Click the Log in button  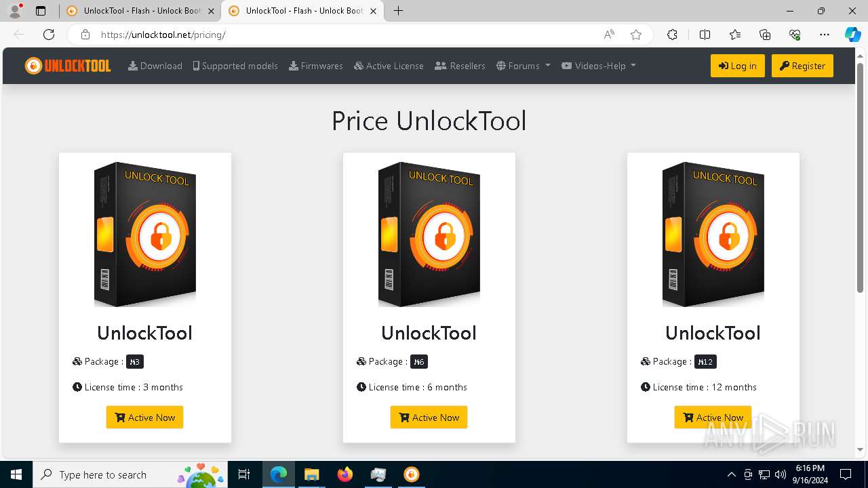pyautogui.click(x=738, y=66)
